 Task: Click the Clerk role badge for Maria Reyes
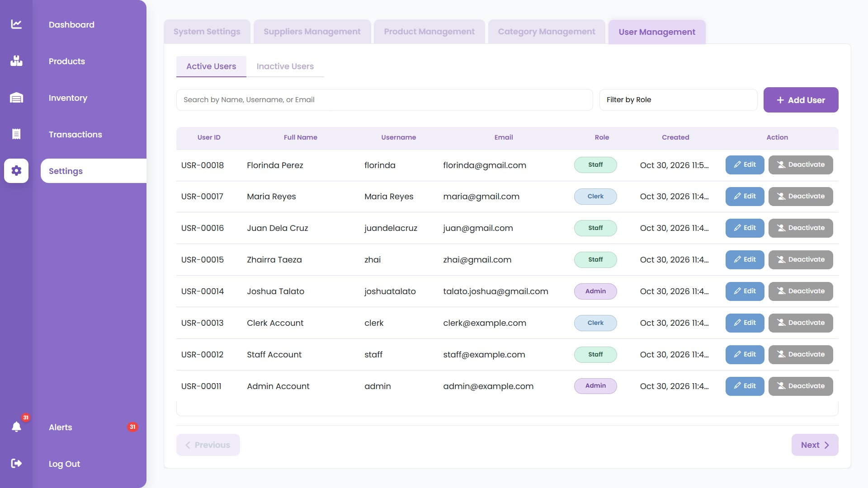[x=595, y=197]
